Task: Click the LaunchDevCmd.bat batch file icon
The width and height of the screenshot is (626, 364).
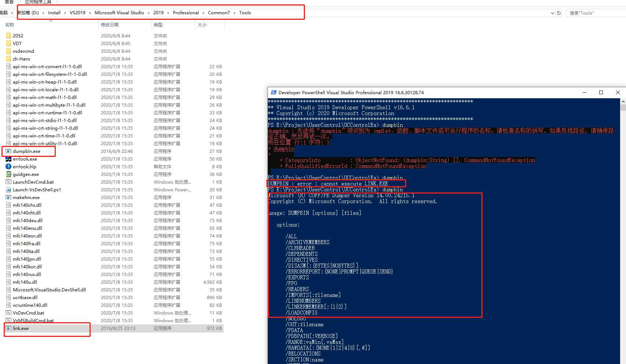Action: (8, 182)
